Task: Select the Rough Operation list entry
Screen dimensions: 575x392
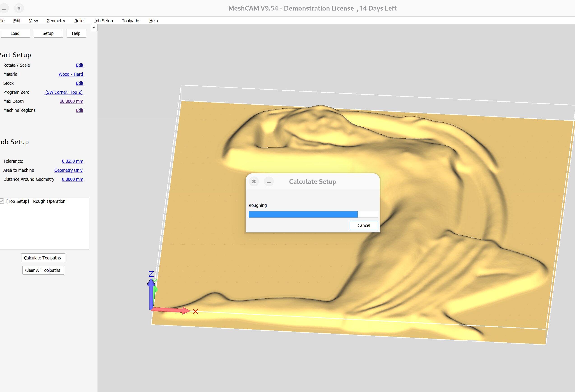Action: pos(49,201)
